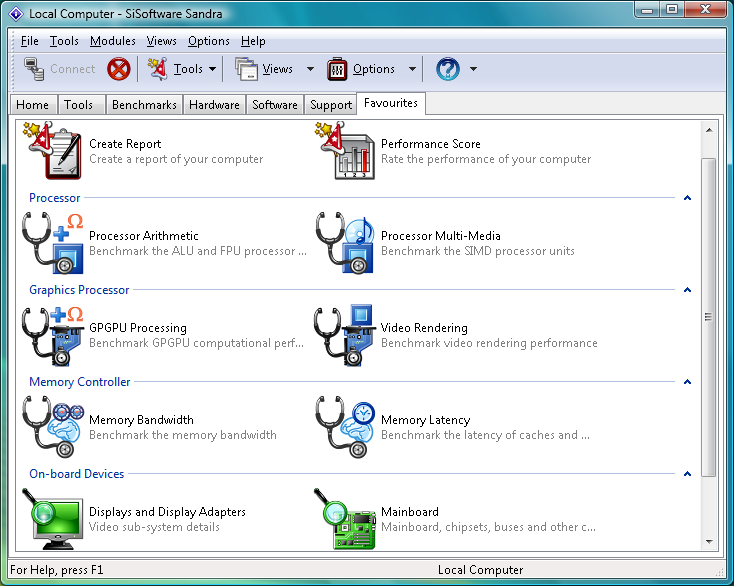Open the File menu
Screen dimensions: 734x586
pyautogui.click(x=29, y=41)
